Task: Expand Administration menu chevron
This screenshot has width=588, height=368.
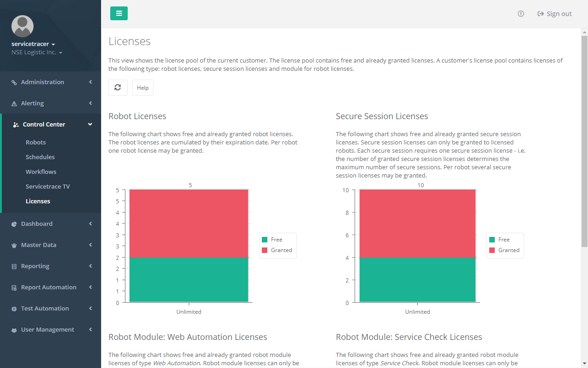Action: [x=90, y=82]
